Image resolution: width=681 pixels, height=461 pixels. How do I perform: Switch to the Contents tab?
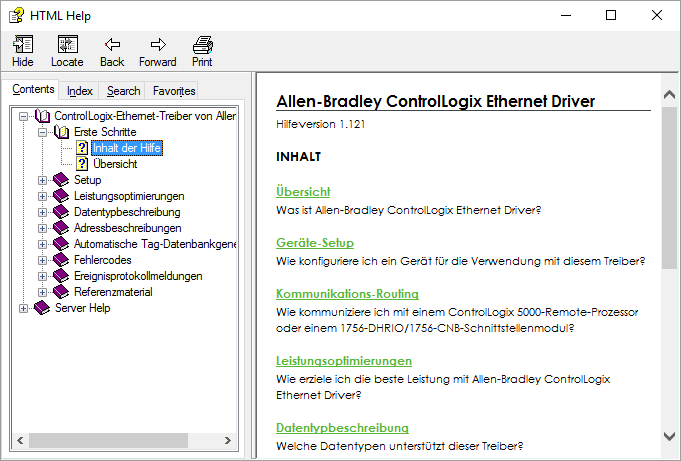click(x=33, y=89)
